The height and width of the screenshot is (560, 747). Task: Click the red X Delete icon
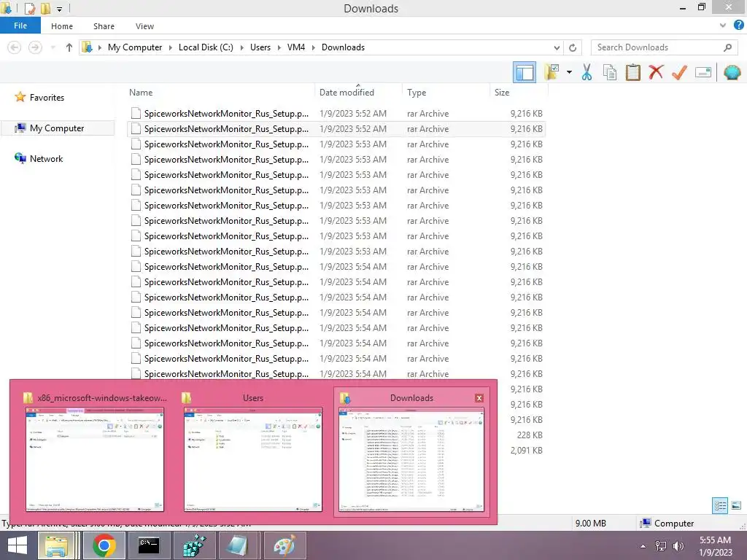point(656,72)
